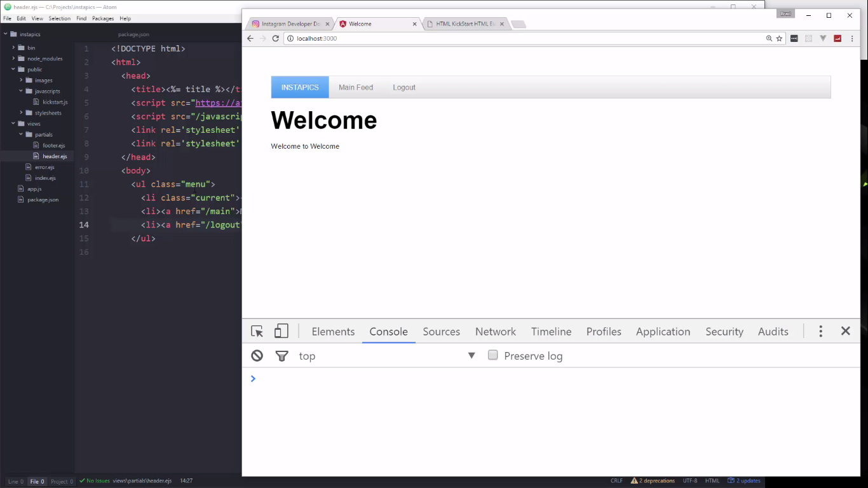Open the Chrome three-dot menu
Viewport: 868px width, 488px height.
(852, 38)
